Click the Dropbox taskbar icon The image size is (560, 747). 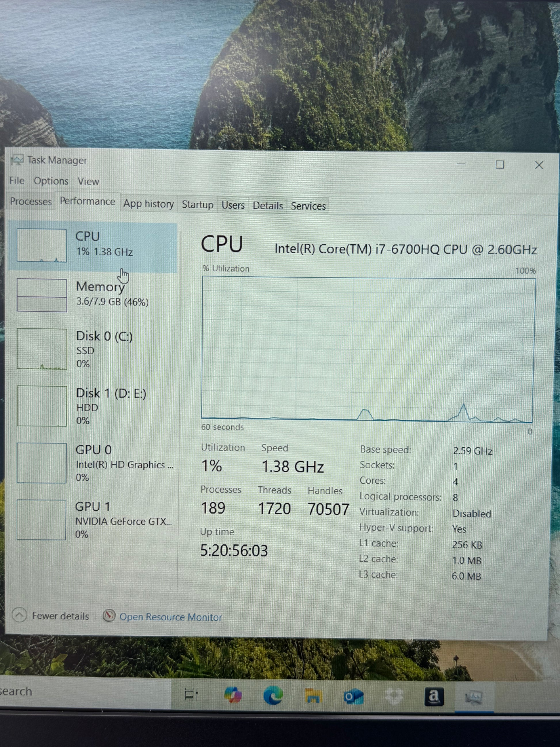tap(394, 696)
